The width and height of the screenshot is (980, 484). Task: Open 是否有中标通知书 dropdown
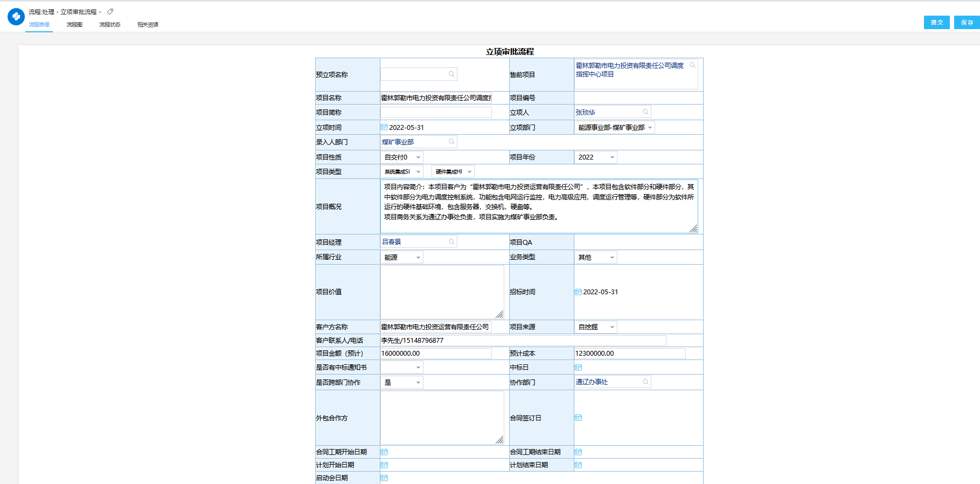click(x=402, y=368)
